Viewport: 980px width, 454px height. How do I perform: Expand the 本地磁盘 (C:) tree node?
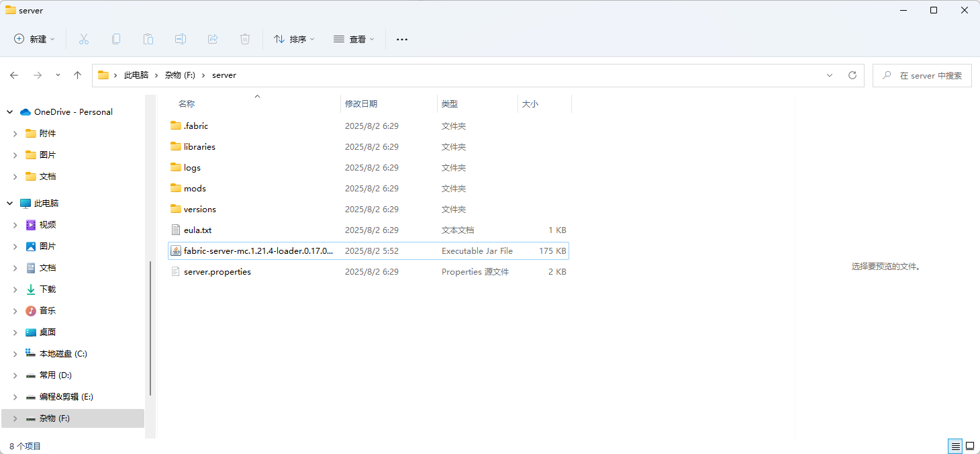(x=15, y=354)
